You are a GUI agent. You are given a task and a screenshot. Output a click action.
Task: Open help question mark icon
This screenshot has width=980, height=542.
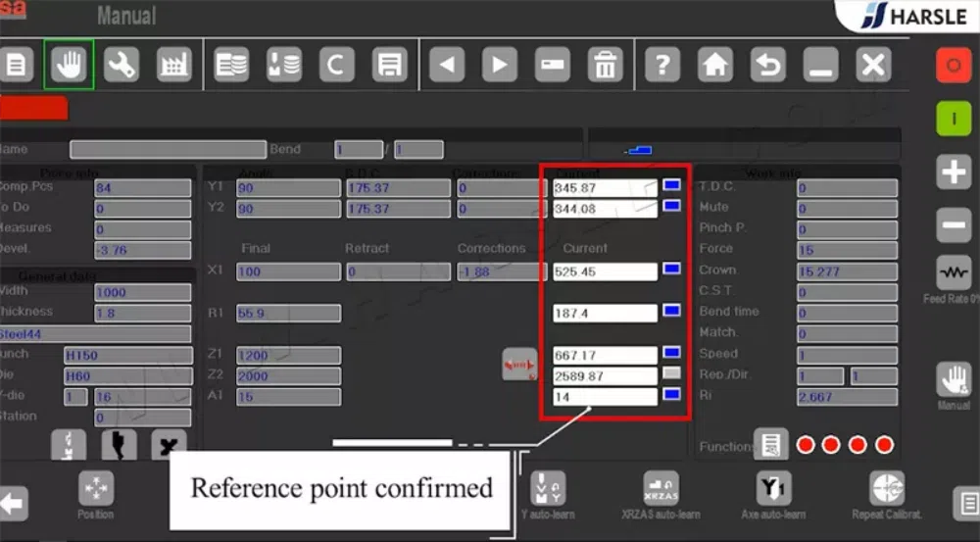[662, 65]
